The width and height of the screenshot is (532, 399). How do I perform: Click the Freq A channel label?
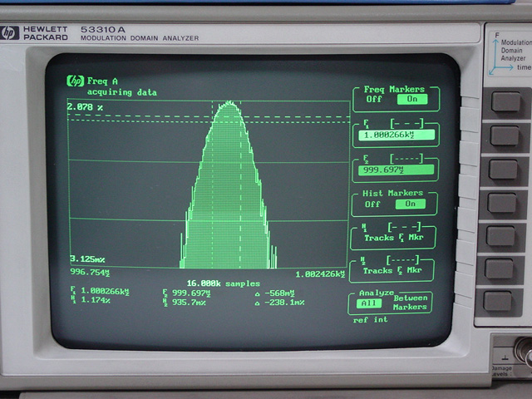(103, 81)
